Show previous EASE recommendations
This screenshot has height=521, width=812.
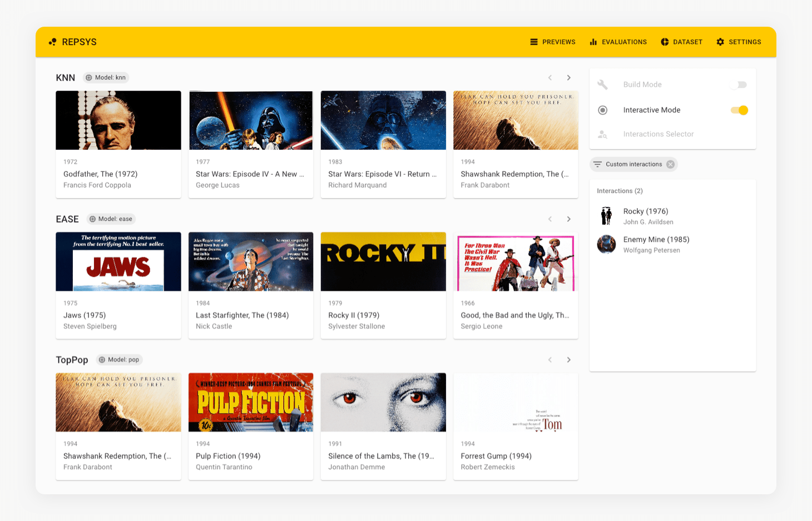click(550, 219)
